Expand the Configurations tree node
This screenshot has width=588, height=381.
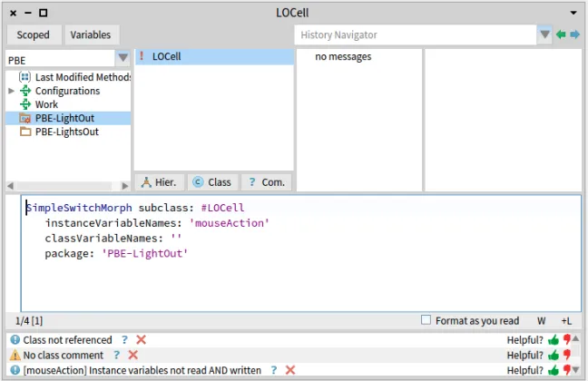point(11,91)
